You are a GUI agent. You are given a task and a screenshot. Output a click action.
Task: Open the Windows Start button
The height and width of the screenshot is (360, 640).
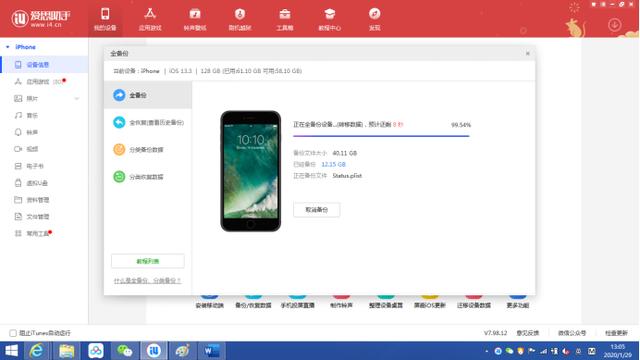coord(11,351)
